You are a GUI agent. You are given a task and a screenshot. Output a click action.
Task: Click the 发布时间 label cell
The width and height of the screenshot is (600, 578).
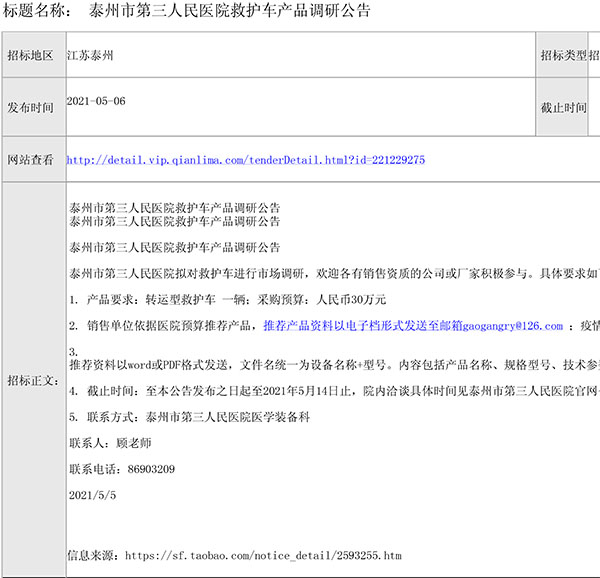(x=34, y=107)
